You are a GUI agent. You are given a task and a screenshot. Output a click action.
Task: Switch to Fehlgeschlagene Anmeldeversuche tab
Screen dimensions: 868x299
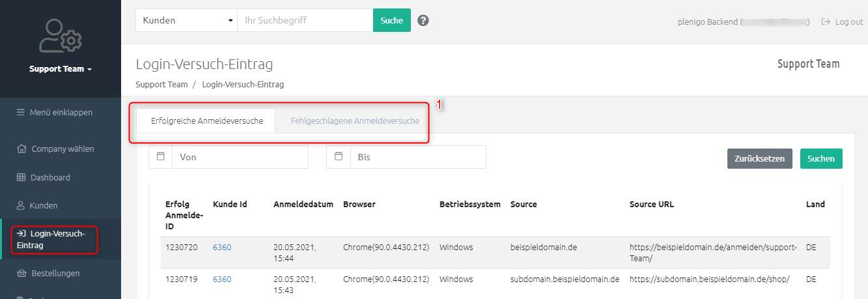[x=355, y=121]
